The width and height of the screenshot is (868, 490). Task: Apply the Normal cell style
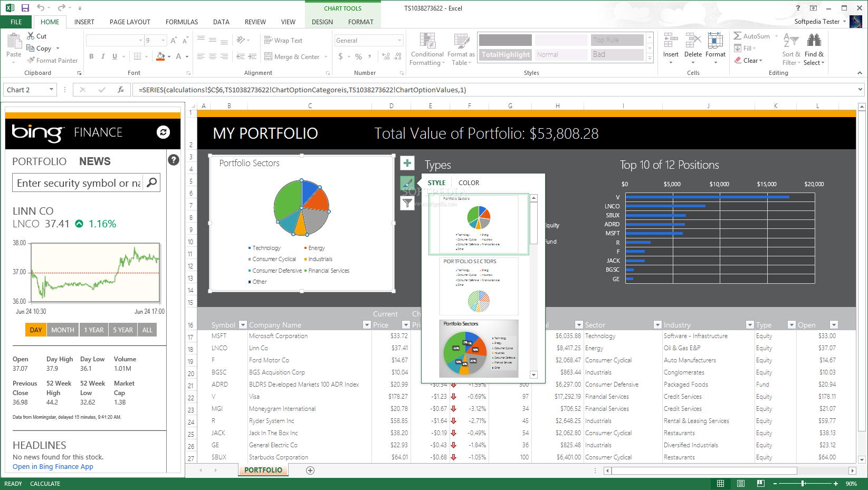click(561, 54)
